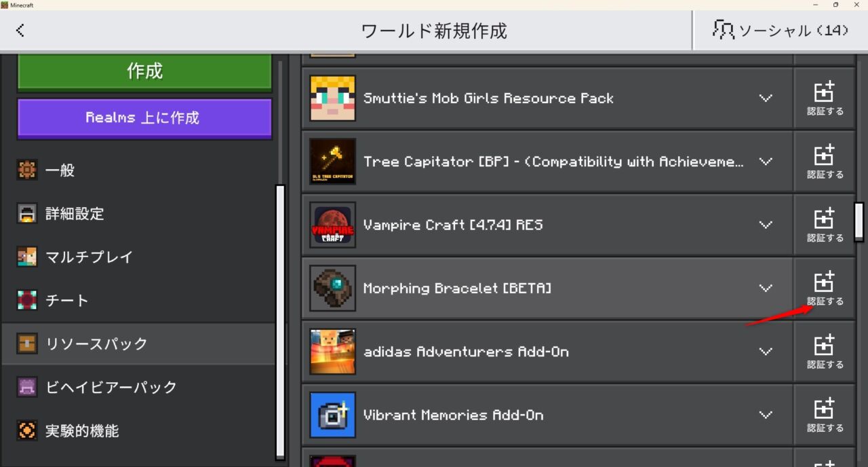Expand adidas Adventurers Add-On details
This screenshot has width=868, height=467.
coord(766,352)
